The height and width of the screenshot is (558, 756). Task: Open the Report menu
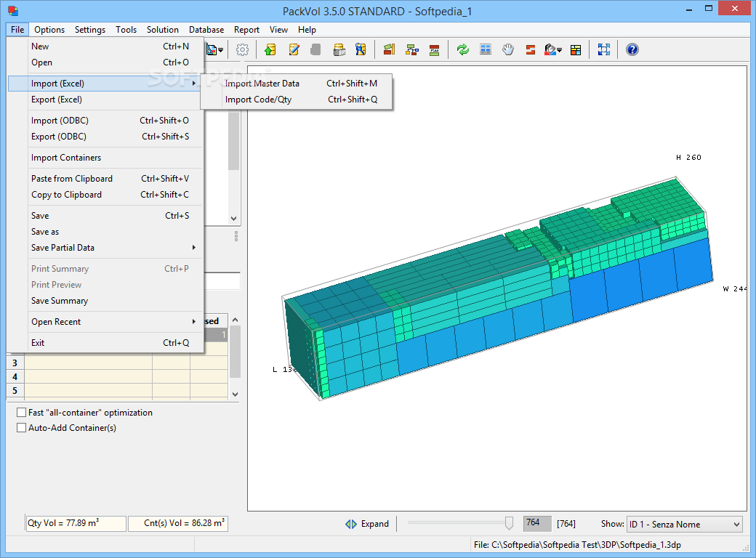point(246,29)
